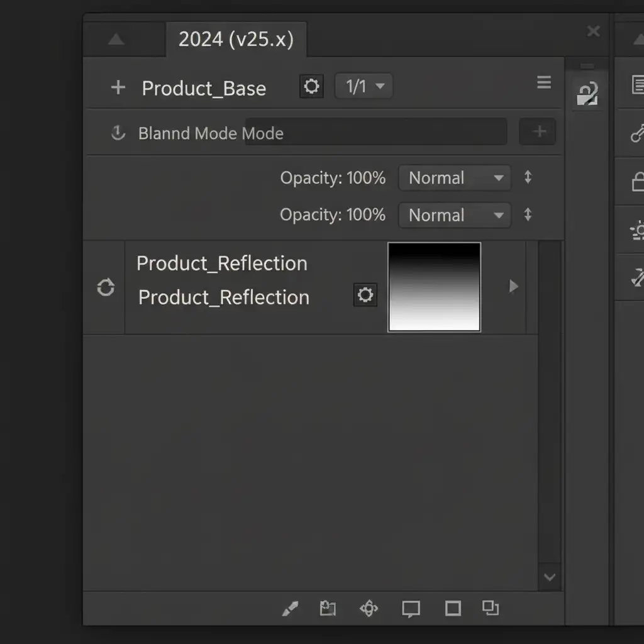Click the duplicate squares icon in bottom toolbar
The height and width of the screenshot is (644, 644).
click(491, 608)
